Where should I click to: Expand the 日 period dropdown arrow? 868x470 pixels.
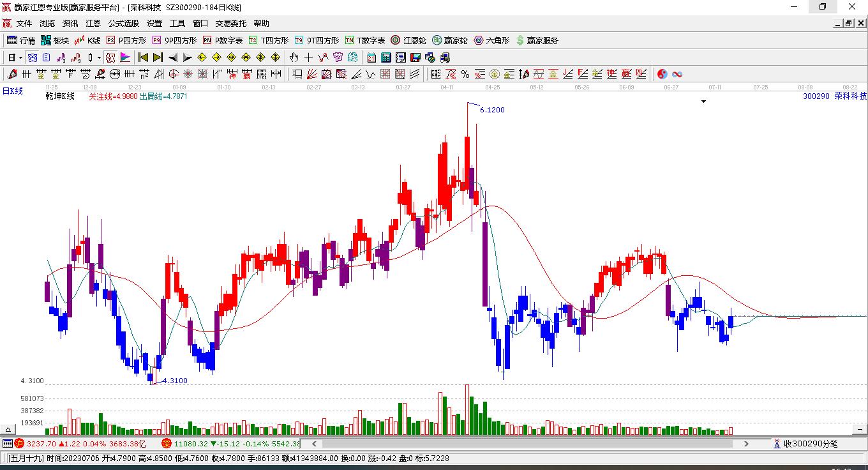[21, 57]
